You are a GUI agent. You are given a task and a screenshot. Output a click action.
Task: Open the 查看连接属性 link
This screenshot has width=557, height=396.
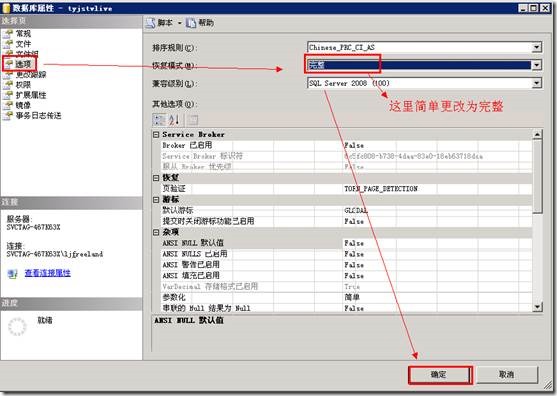click(48, 273)
